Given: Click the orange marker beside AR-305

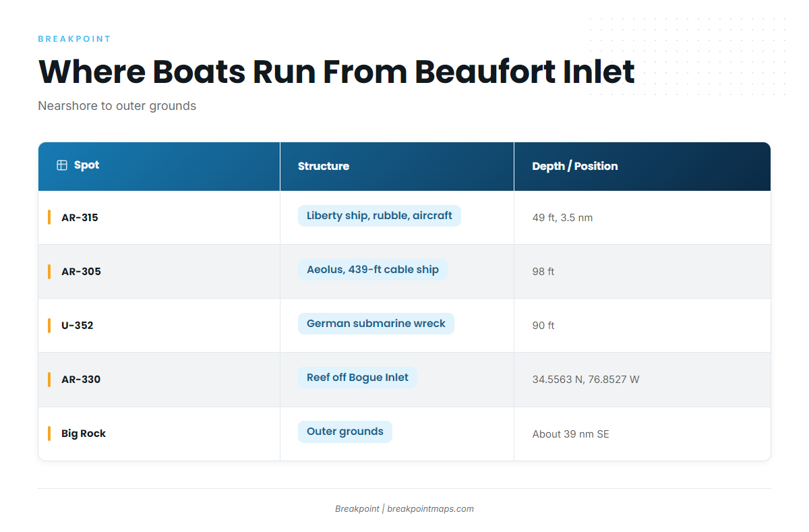Looking at the screenshot, I should [x=49, y=272].
